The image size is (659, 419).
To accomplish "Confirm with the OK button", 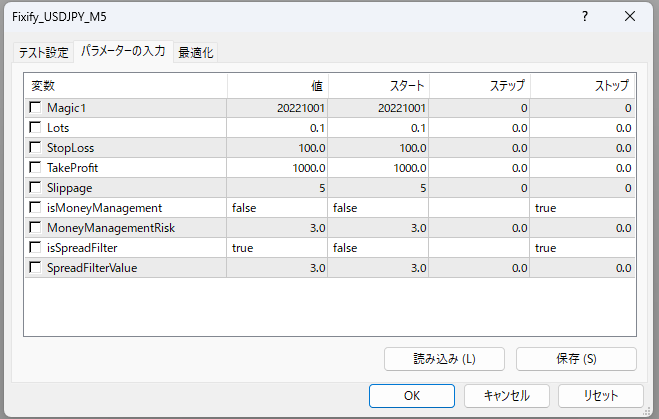I will tap(412, 395).
